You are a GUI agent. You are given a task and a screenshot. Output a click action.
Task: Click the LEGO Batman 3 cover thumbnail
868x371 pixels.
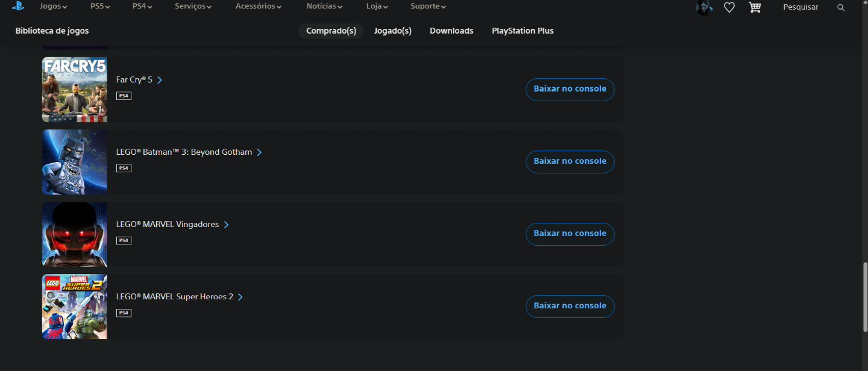click(75, 162)
